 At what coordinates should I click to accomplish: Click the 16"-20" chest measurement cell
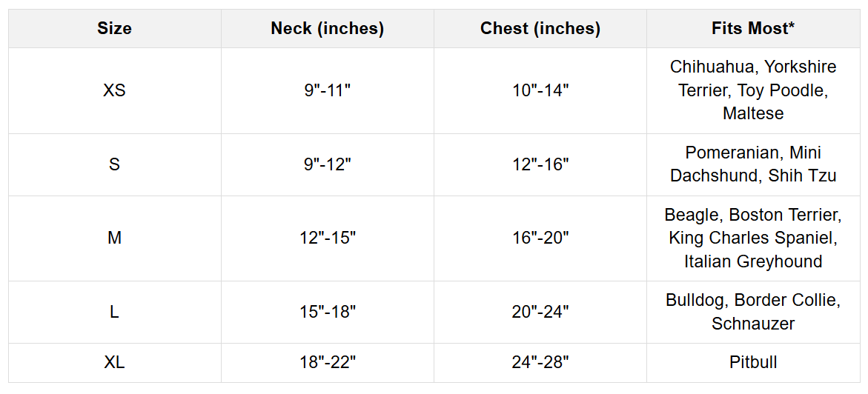(540, 238)
